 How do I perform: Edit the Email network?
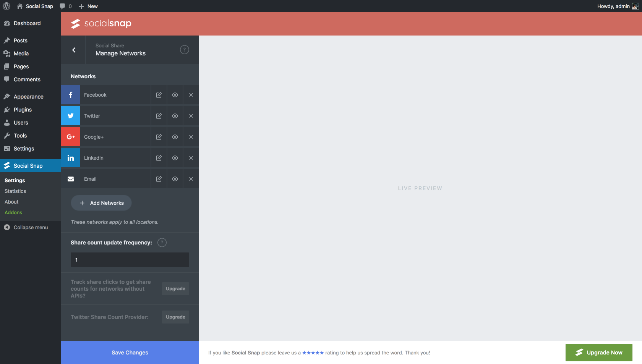pos(159,179)
